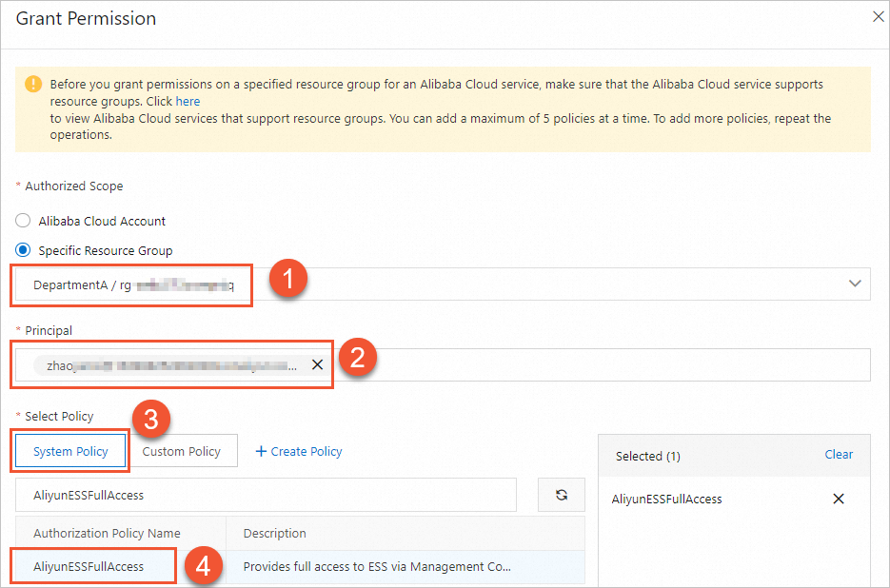This screenshot has height=588, width=890.
Task: Click the Create Policy link
Action: pos(306,451)
